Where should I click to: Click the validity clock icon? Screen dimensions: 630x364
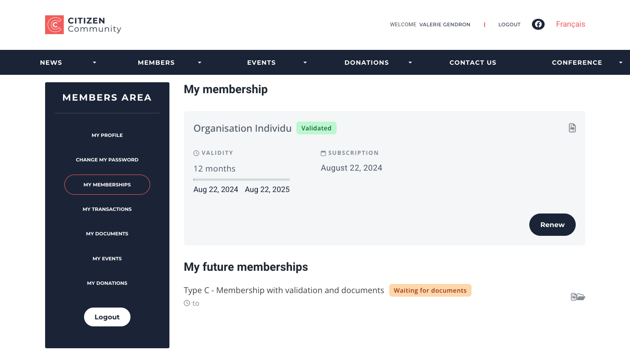point(196,153)
